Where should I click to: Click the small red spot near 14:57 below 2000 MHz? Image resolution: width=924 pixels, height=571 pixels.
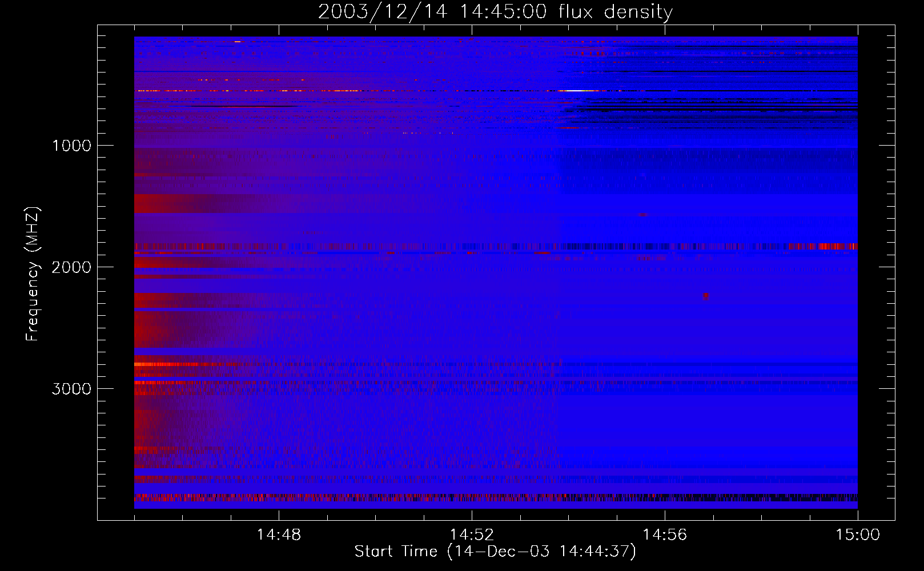click(x=706, y=296)
